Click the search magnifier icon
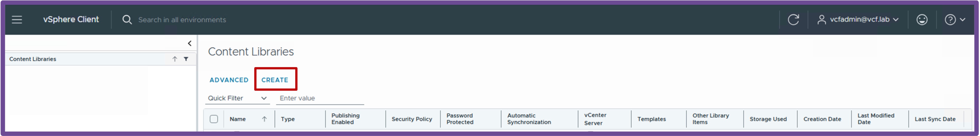 click(x=127, y=19)
